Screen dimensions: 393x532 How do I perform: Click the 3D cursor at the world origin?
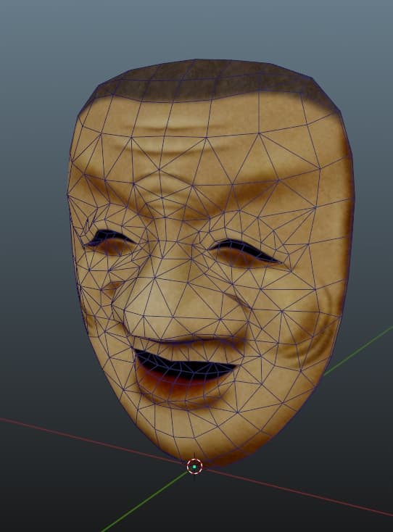pyautogui.click(x=194, y=467)
